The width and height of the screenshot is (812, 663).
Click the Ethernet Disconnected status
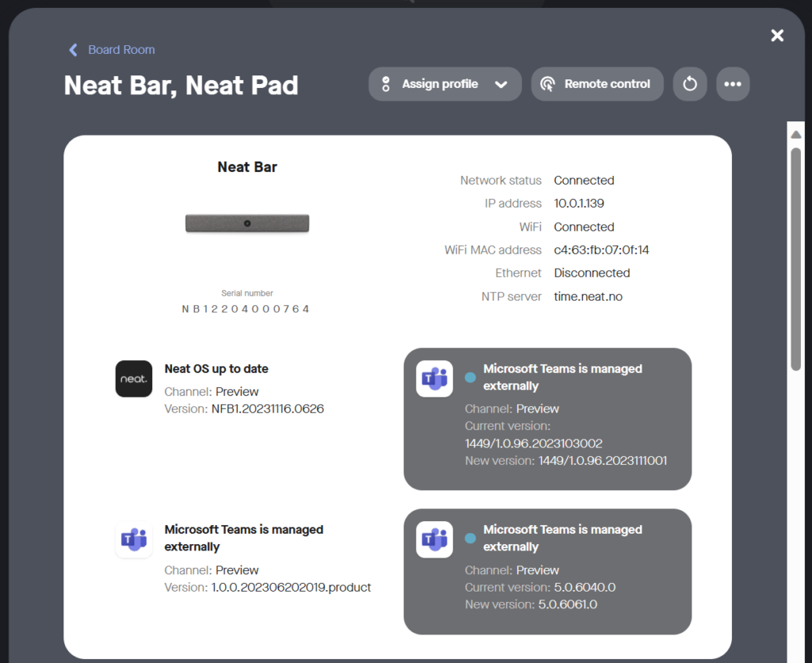click(592, 273)
